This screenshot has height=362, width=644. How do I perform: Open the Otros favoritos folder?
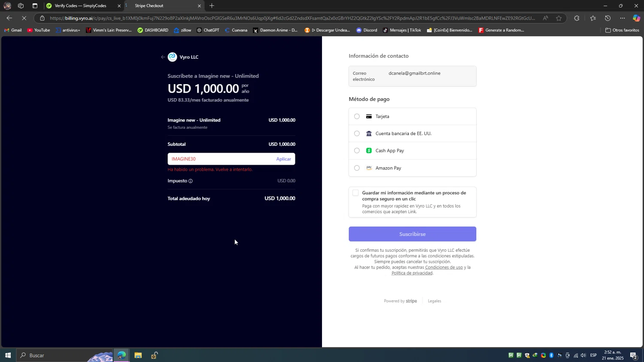pos(622,30)
